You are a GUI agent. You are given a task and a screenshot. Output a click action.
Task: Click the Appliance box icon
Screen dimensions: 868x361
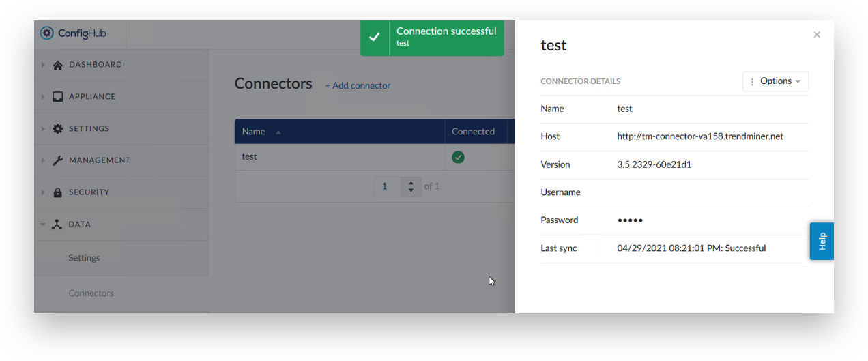tap(58, 97)
